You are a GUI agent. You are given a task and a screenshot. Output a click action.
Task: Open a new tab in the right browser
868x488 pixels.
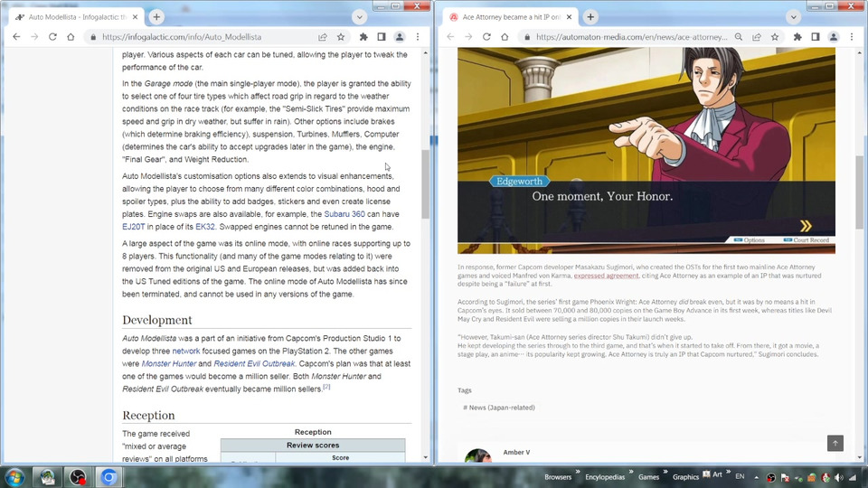pos(590,17)
